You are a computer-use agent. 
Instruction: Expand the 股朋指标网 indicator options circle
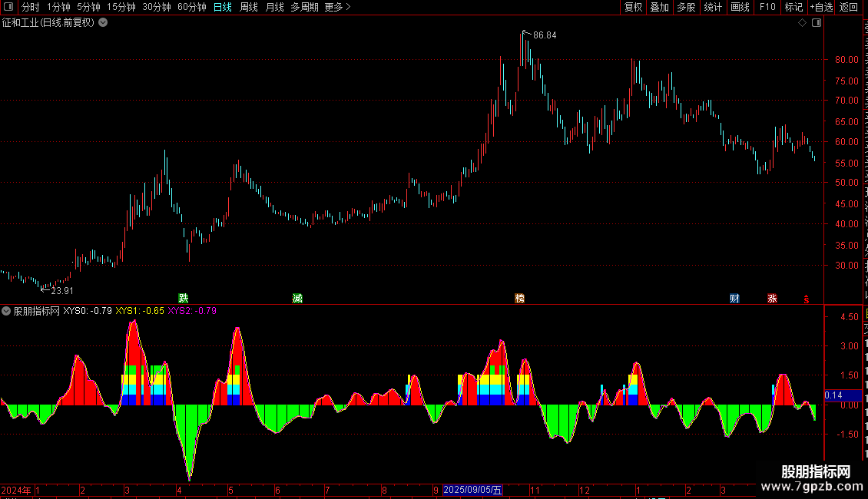coord(6,311)
